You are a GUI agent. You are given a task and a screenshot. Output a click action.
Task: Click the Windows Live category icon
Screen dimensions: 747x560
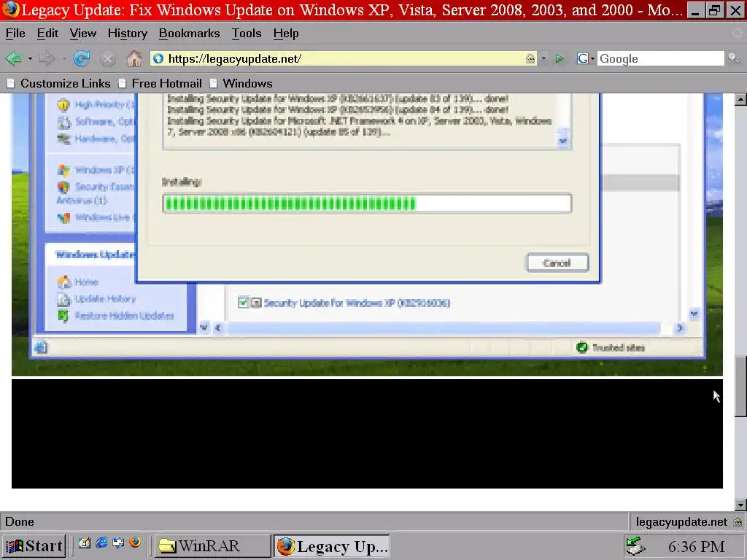pyautogui.click(x=63, y=217)
